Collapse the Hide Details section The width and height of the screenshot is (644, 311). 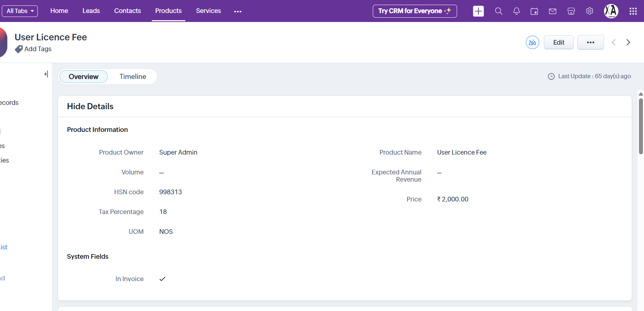pyautogui.click(x=90, y=106)
